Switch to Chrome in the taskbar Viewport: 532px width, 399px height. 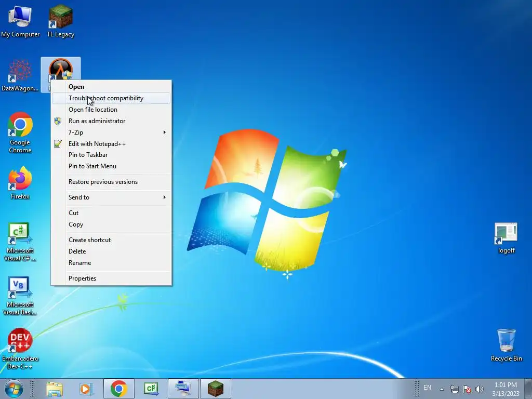click(x=119, y=389)
